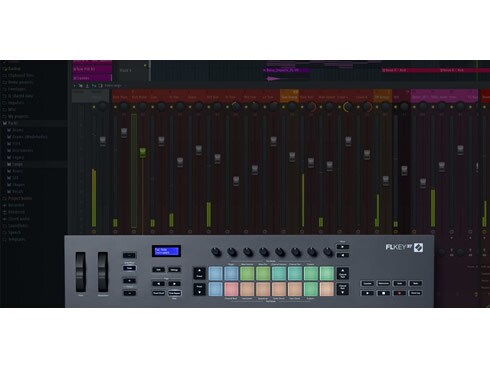
Task: Tap the Sequencer pad mode pad
Action: 263,289
